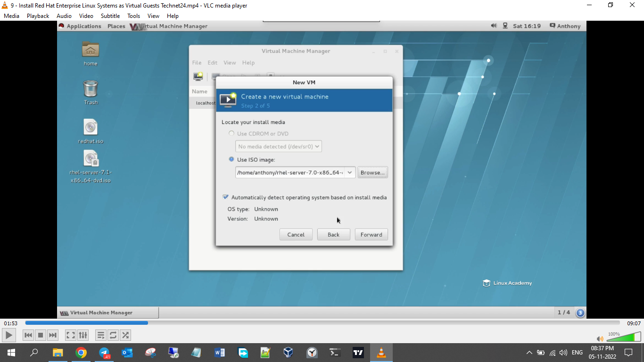Open VLC Subtitle menu

pos(110,16)
